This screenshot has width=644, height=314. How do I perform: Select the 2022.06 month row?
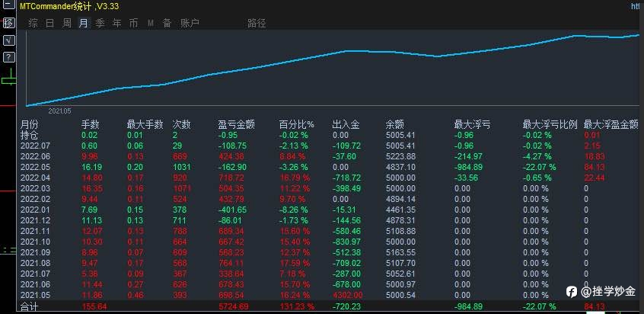point(330,156)
